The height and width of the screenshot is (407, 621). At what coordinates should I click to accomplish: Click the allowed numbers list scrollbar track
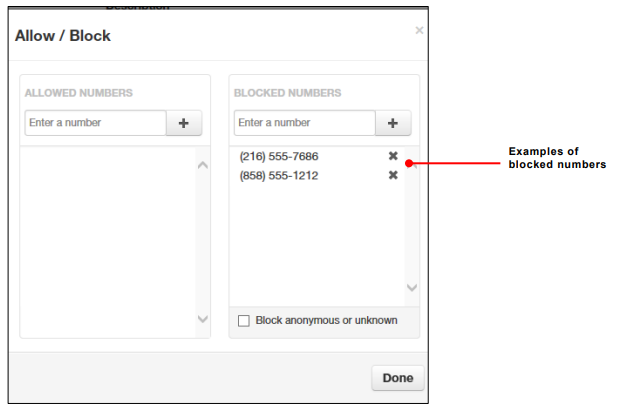pyautogui.click(x=203, y=240)
